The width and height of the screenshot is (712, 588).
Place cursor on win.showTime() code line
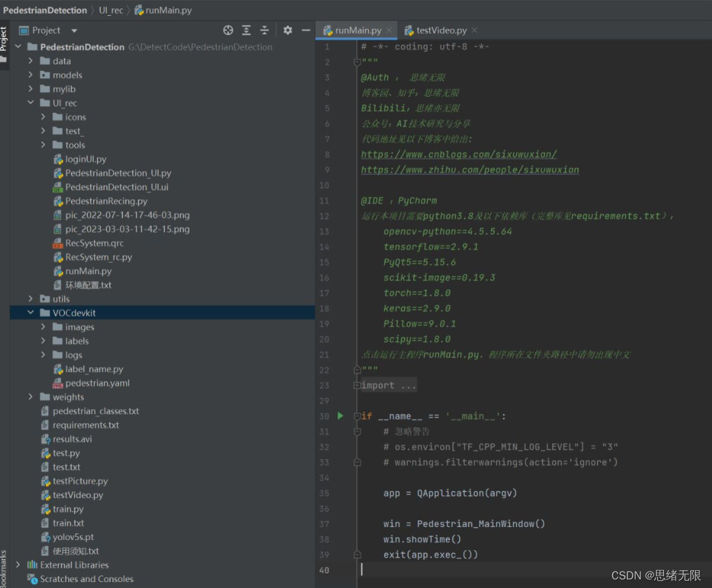point(422,539)
